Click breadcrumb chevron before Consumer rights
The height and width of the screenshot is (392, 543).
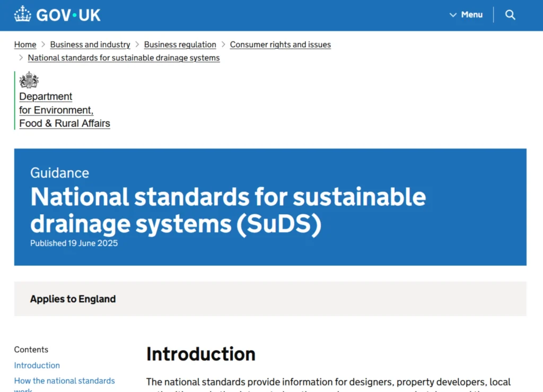(223, 45)
